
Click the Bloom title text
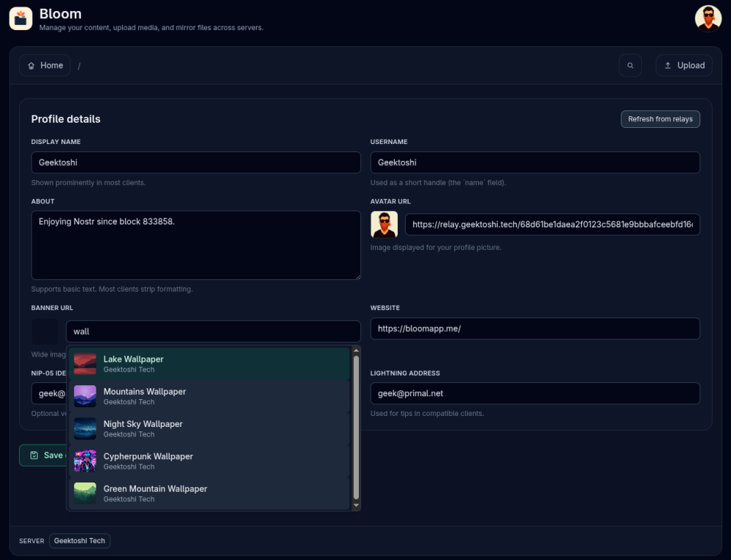click(61, 14)
